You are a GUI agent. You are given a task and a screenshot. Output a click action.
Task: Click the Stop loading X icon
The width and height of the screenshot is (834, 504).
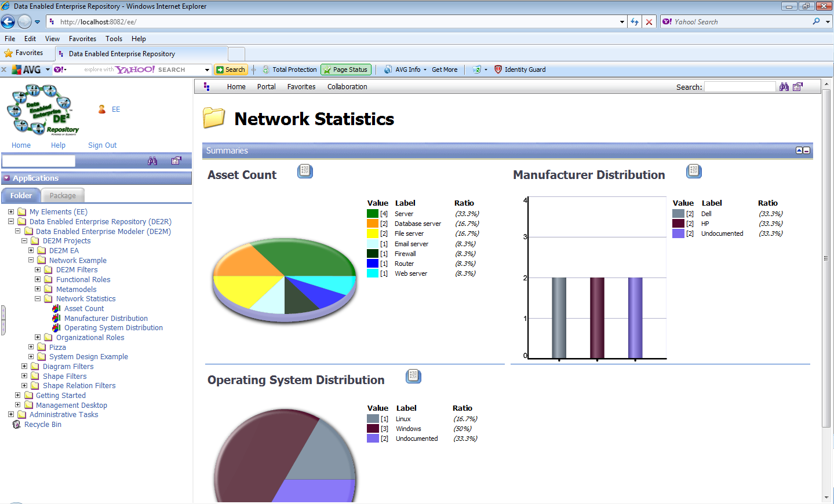click(x=649, y=22)
